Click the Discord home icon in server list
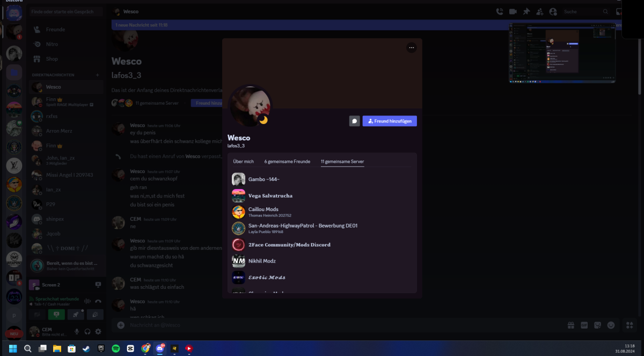 tap(14, 12)
